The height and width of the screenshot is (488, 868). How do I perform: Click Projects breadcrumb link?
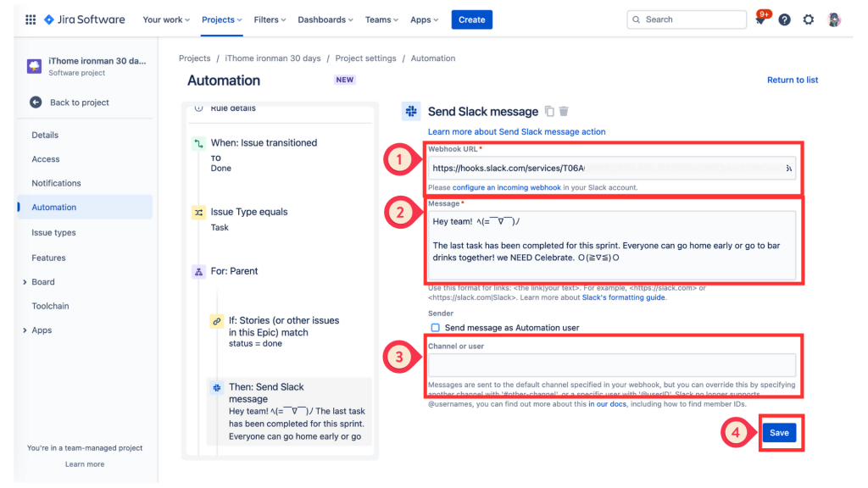click(x=194, y=58)
